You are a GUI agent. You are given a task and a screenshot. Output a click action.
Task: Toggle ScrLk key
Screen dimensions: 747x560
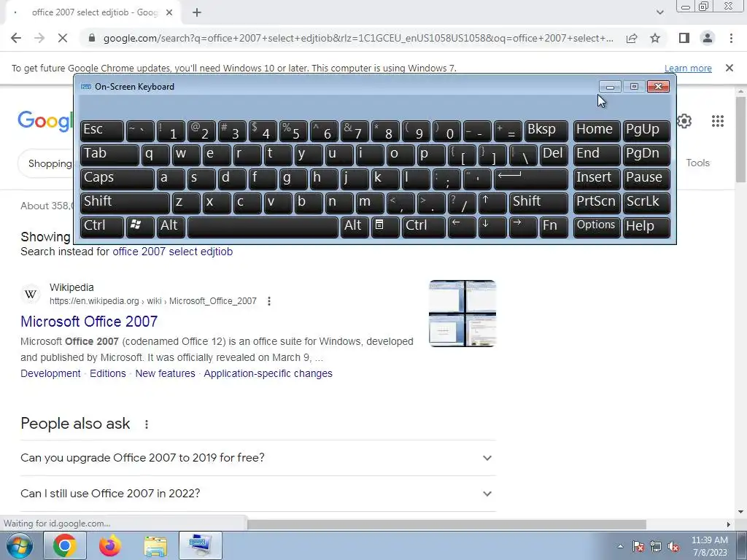pyautogui.click(x=646, y=203)
